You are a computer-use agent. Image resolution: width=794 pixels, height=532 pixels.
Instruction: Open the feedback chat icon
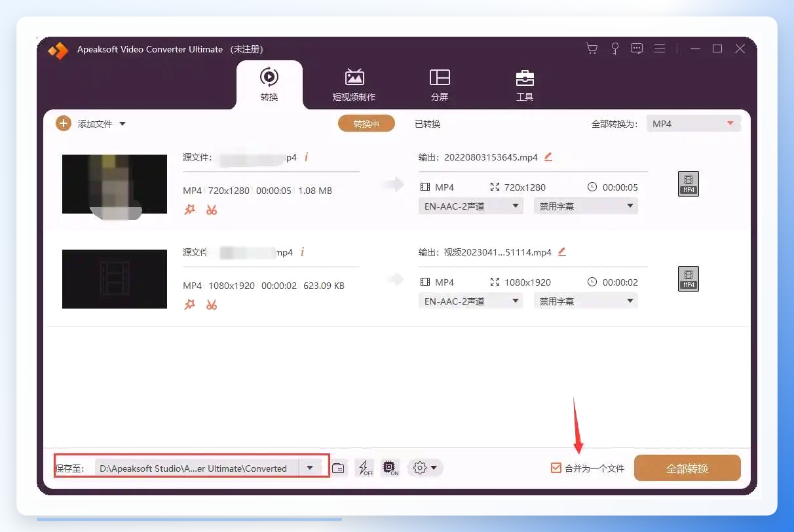pyautogui.click(x=637, y=48)
